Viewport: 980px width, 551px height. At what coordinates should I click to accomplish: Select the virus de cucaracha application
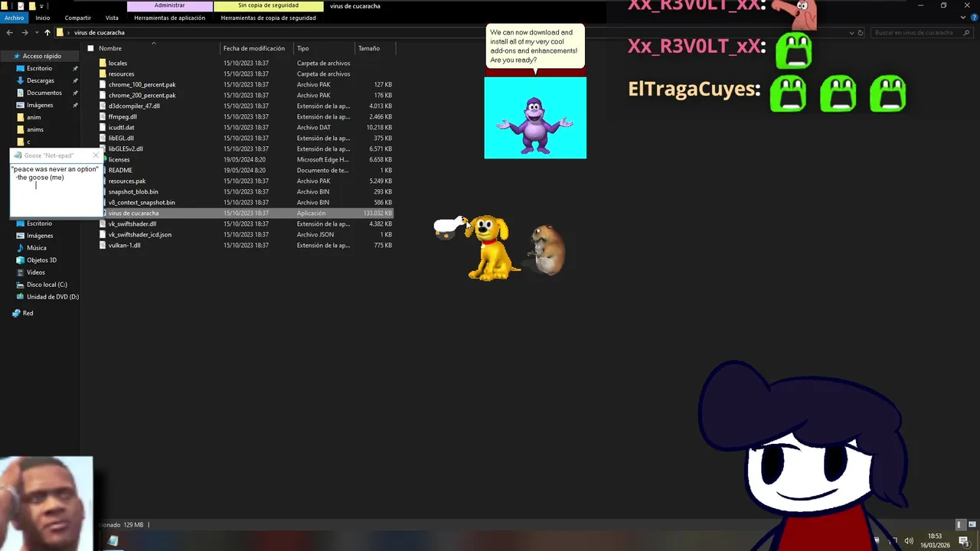[133, 213]
